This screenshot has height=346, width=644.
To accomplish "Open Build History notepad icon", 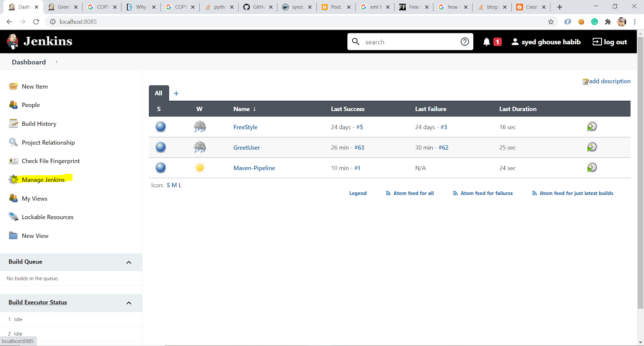I will (x=13, y=123).
